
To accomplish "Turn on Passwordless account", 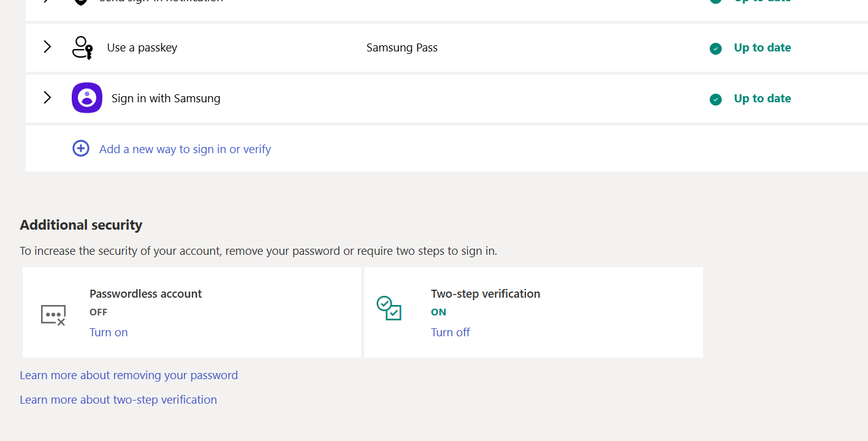I will click(108, 333).
